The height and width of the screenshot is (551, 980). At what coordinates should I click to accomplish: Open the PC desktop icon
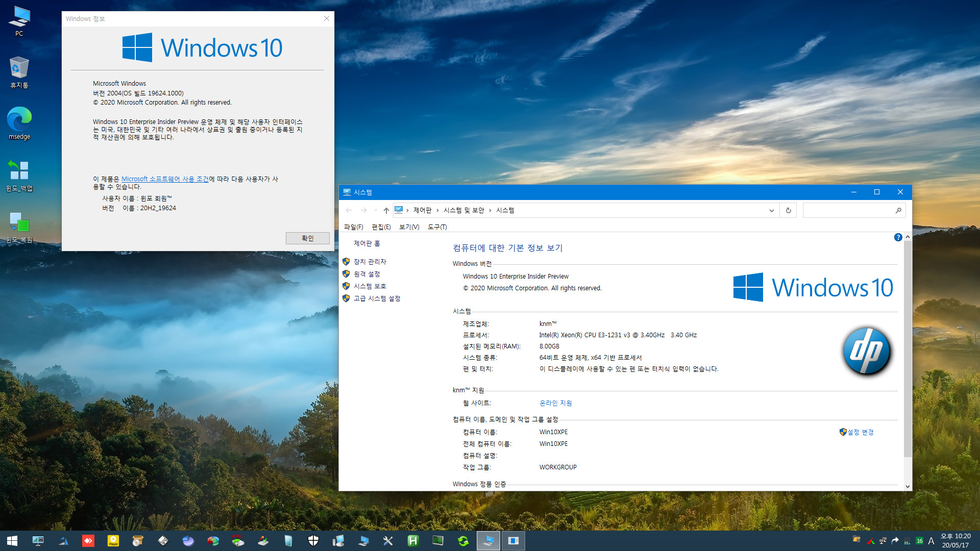pos(19,21)
